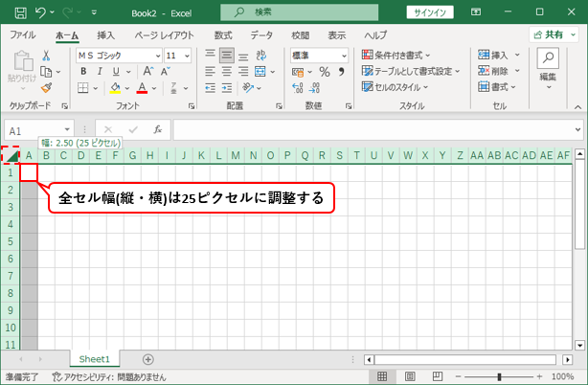Click the text Orientation icon
The width and height of the screenshot is (588, 385).
(248, 88)
